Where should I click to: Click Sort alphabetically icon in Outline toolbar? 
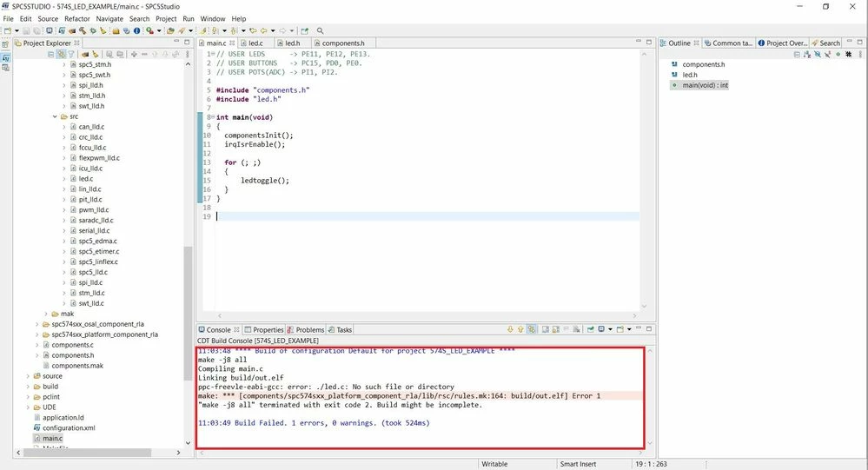pyautogui.click(x=807, y=54)
